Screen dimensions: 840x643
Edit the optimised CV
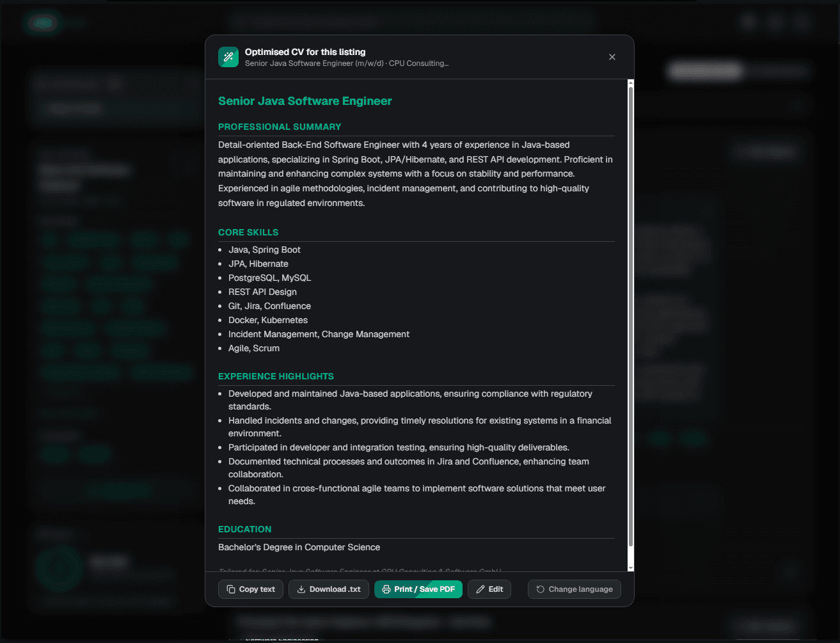coord(489,589)
